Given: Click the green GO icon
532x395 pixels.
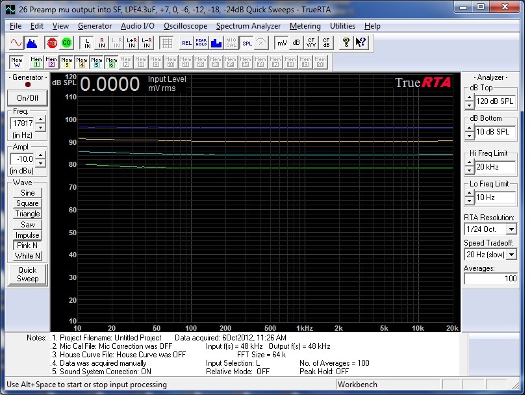Looking at the screenshot, I should [x=66, y=43].
